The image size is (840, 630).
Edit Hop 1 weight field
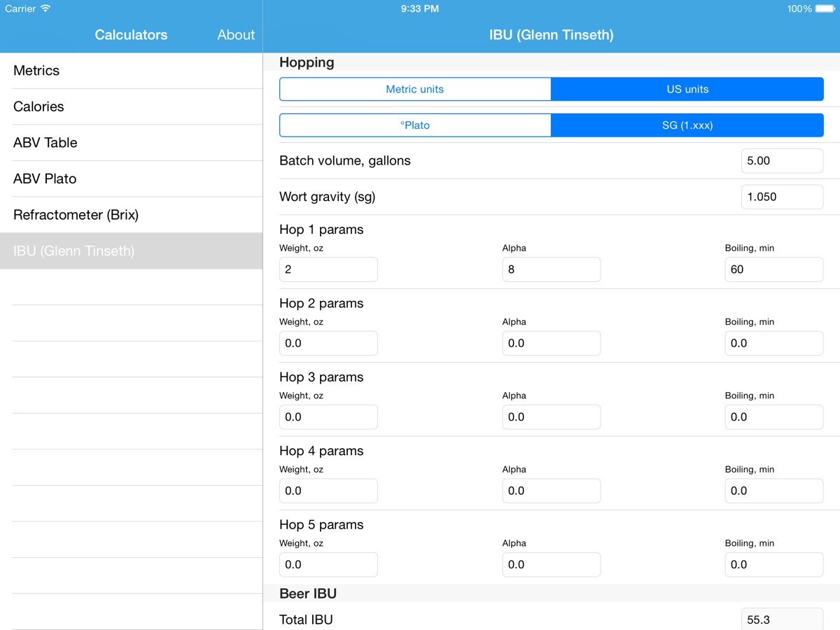click(328, 269)
